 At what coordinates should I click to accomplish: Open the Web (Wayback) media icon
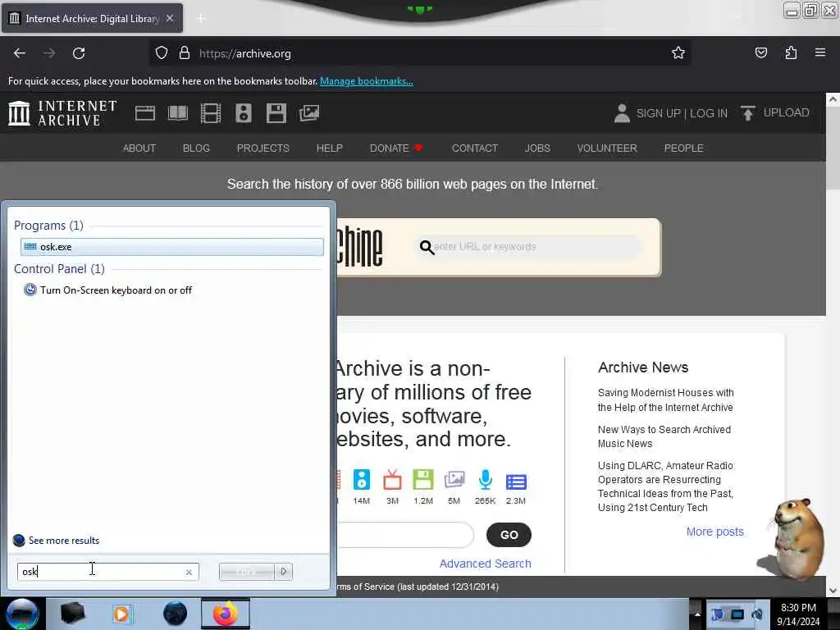tap(145, 113)
